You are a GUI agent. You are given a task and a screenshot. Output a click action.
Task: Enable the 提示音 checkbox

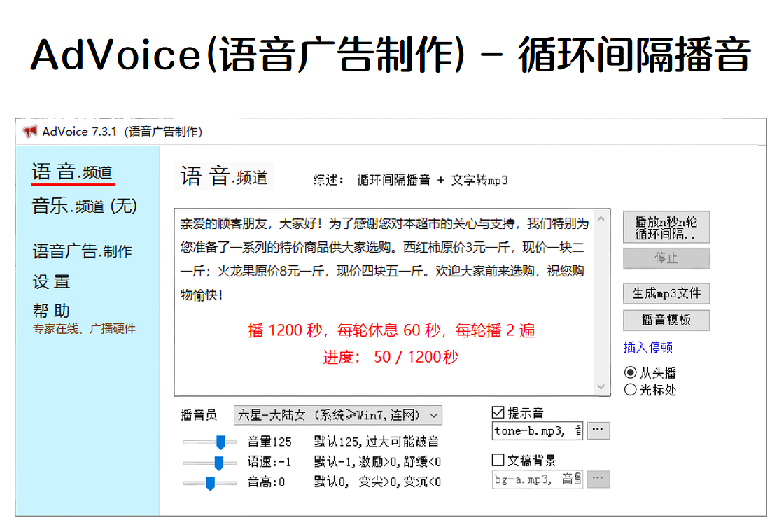498,413
